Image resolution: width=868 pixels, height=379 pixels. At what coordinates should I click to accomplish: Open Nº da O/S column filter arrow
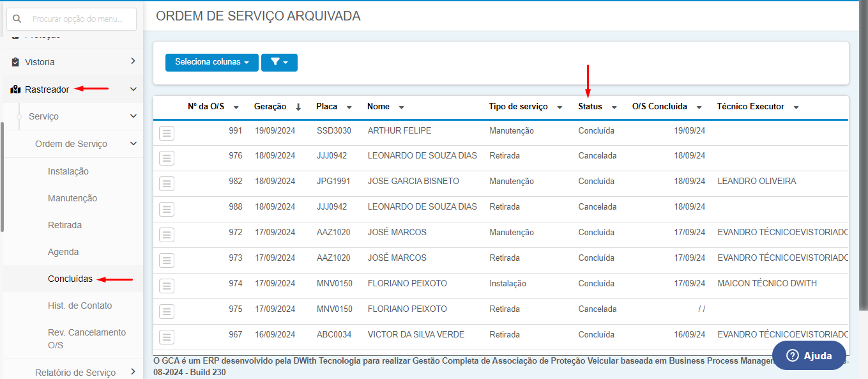tap(236, 107)
